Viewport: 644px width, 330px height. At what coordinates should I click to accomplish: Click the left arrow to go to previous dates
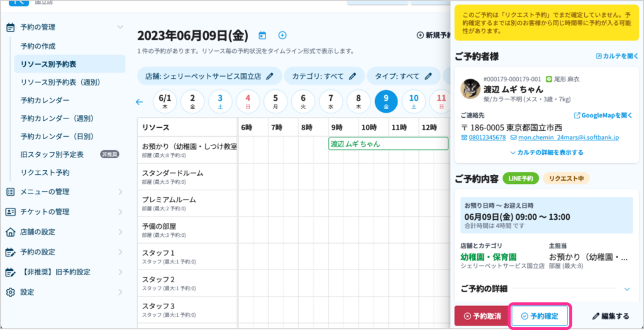click(x=140, y=101)
